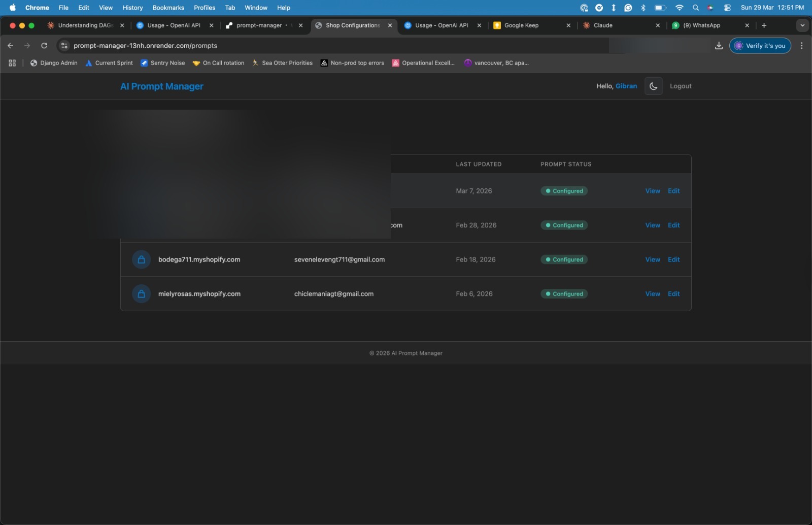The width and height of the screenshot is (812, 525).
Task: Open Chrome's three-dot options menu
Action: (801, 46)
